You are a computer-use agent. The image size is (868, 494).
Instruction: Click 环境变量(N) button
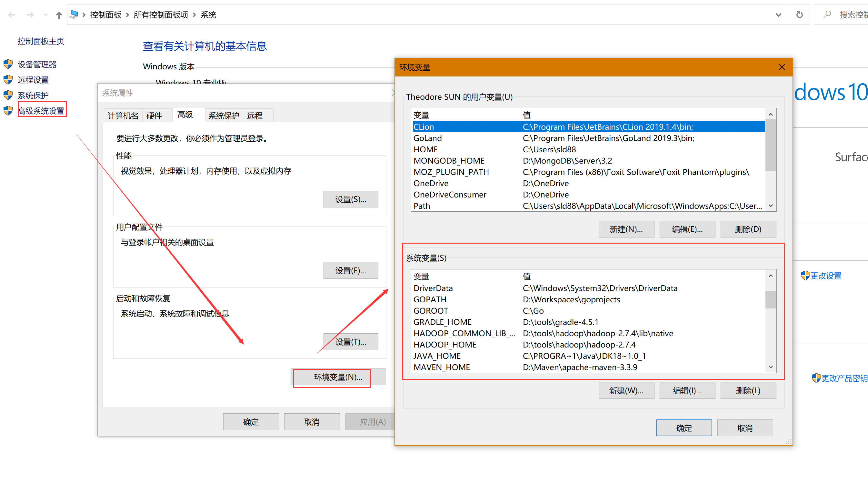(x=338, y=377)
